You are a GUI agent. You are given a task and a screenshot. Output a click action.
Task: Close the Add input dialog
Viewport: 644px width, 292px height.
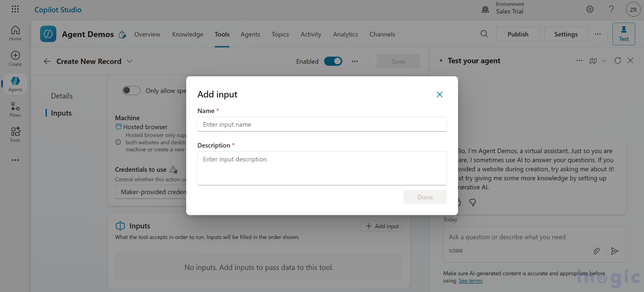440,94
